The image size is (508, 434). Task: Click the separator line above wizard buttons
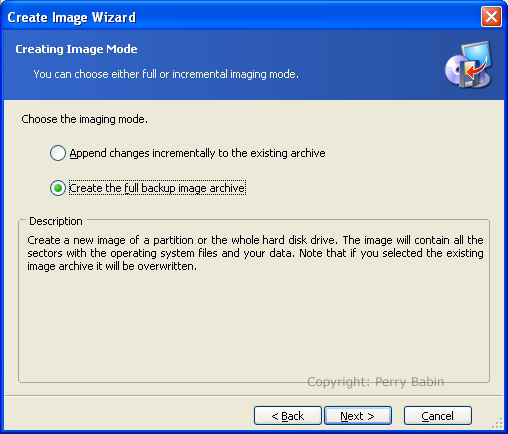(x=253, y=396)
